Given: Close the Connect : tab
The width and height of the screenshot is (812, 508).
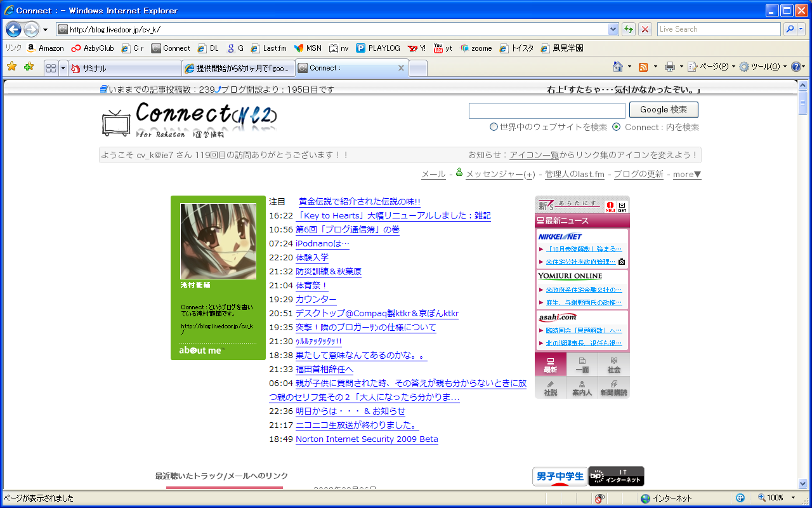Looking at the screenshot, I should pyautogui.click(x=401, y=68).
